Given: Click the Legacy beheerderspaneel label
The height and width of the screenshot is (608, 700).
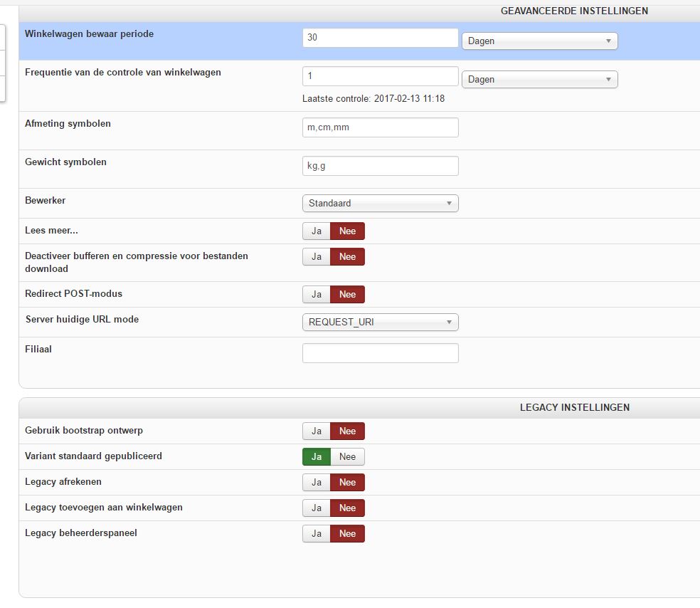Looking at the screenshot, I should 81,533.
